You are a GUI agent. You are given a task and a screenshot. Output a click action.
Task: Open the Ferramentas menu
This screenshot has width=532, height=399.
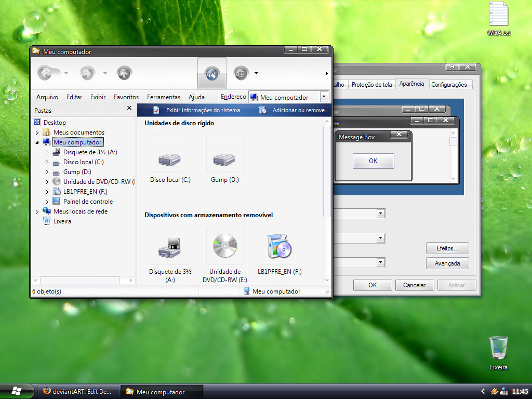(163, 97)
